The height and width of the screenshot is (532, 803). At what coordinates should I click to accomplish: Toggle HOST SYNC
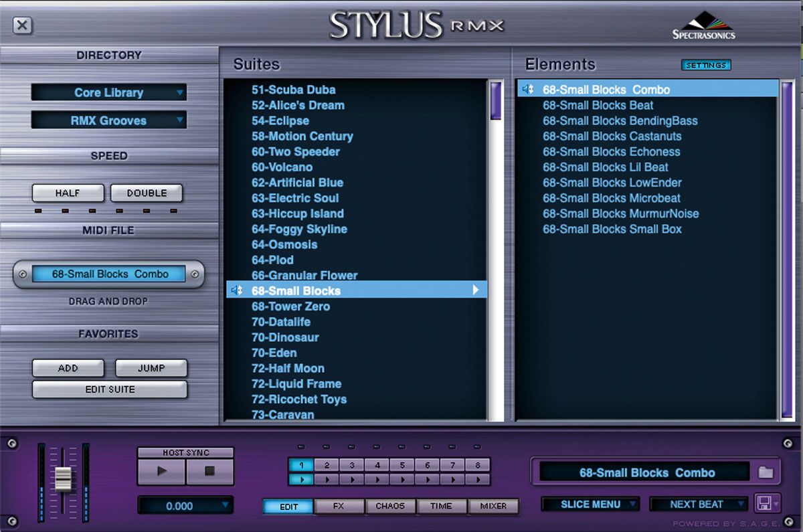coord(185,453)
